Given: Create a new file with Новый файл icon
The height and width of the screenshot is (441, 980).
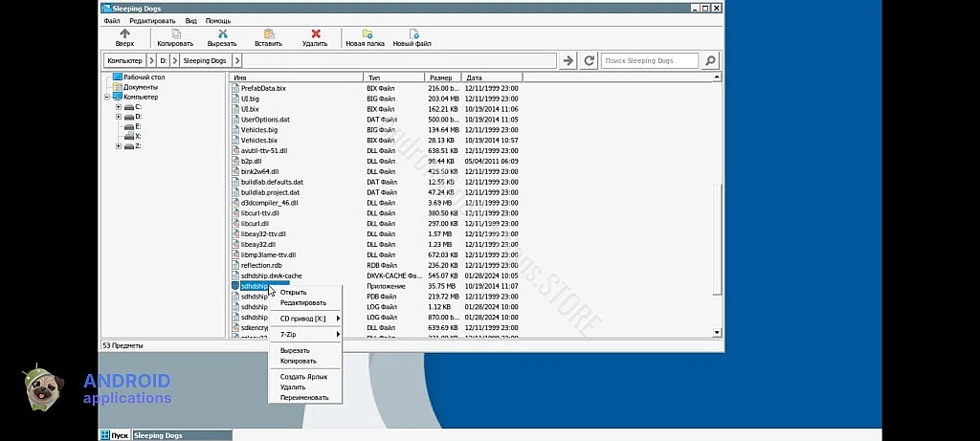Looking at the screenshot, I should pos(412,37).
